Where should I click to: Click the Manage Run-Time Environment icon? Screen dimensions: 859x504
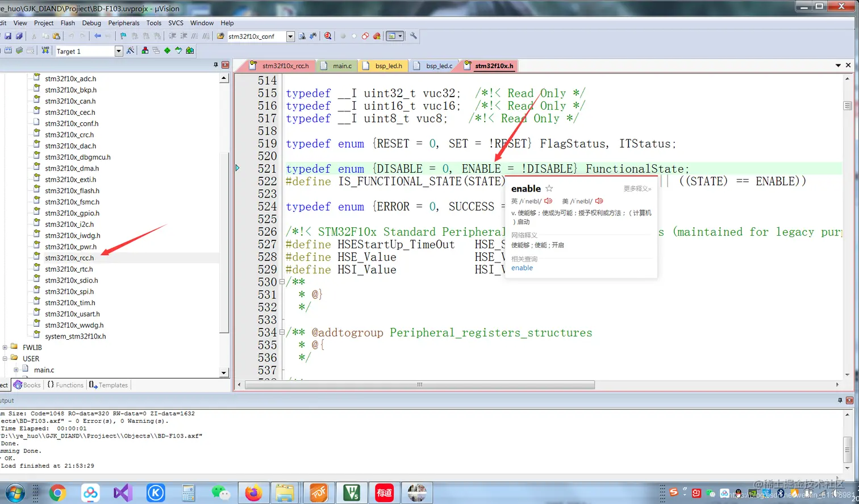190,51
